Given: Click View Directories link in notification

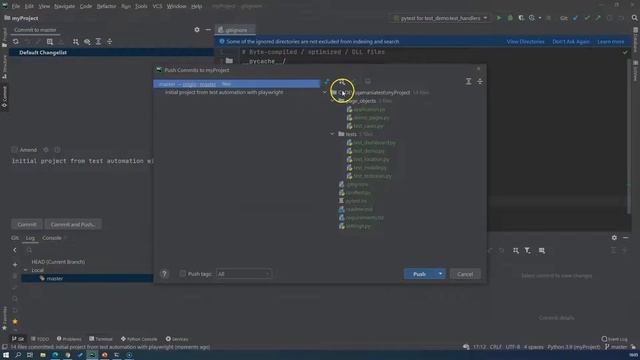Looking at the screenshot, I should pos(525,42).
